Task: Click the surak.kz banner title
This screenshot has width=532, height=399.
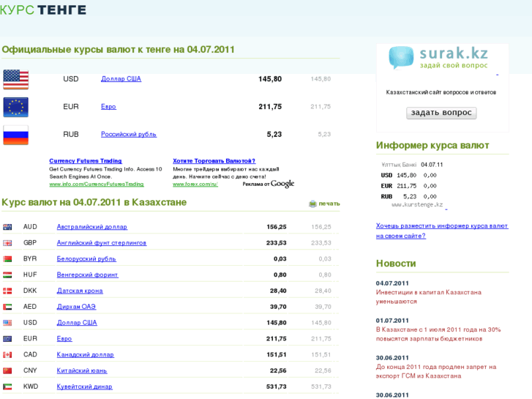Action: tap(454, 53)
